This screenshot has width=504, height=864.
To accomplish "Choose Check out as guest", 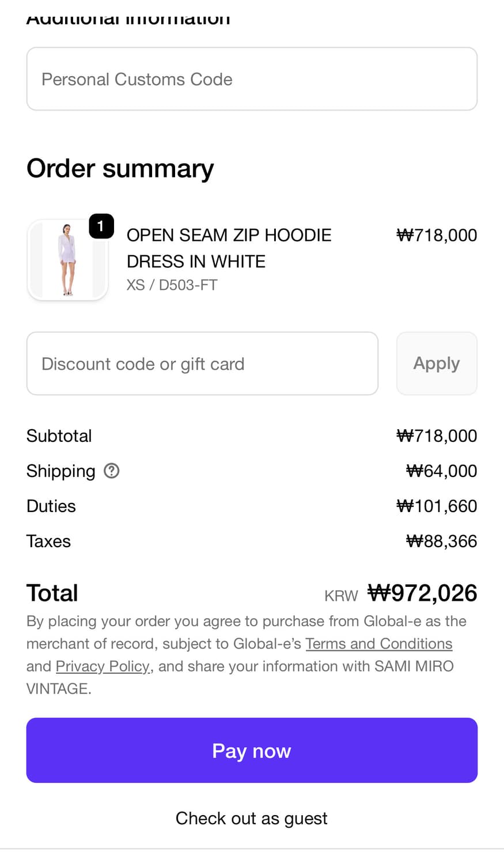I will [252, 818].
